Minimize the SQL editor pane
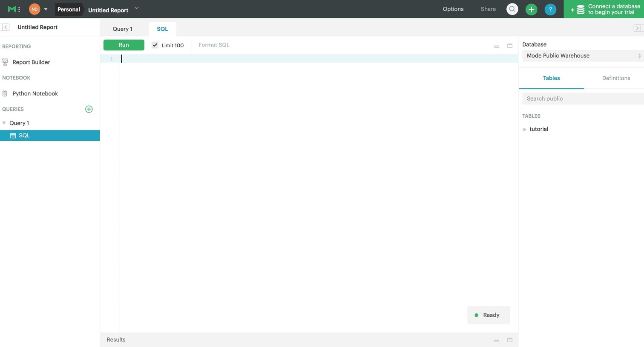The height and width of the screenshot is (347, 644). pos(497,46)
